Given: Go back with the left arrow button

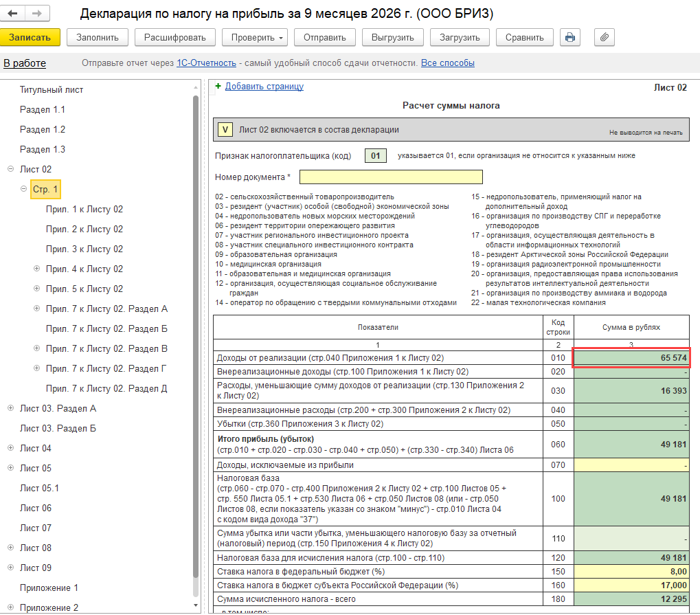Looking at the screenshot, I should coord(13,13).
